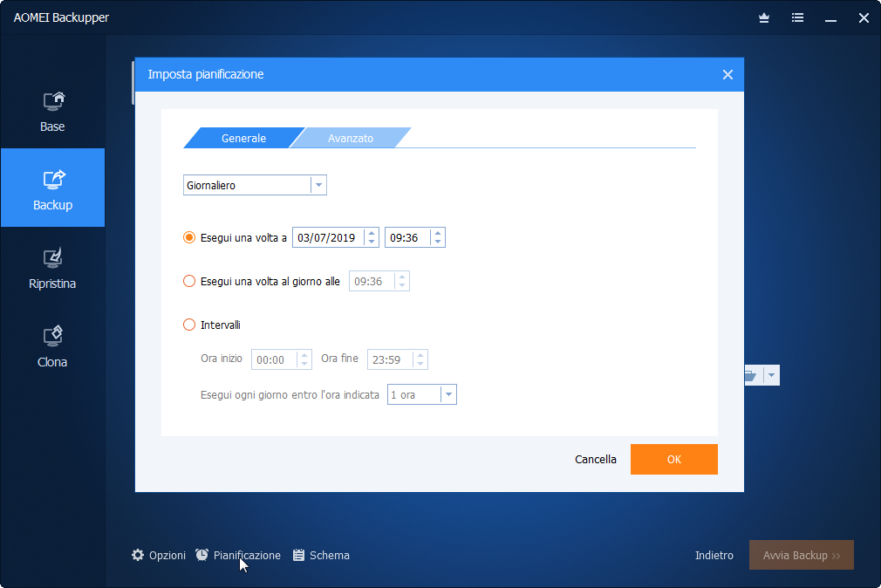Expand the daily time 09:36 selector

tap(400, 280)
